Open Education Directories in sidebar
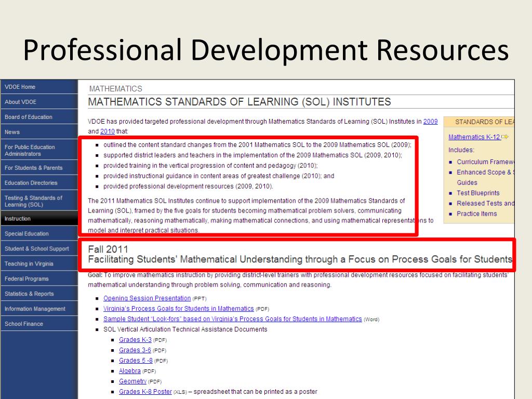This screenshot has width=532, height=399. 39,182
